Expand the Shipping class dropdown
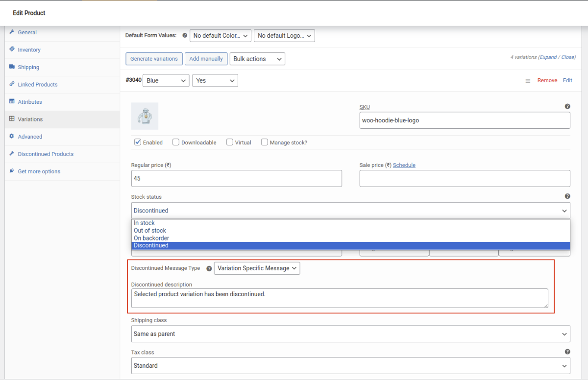 coord(350,334)
